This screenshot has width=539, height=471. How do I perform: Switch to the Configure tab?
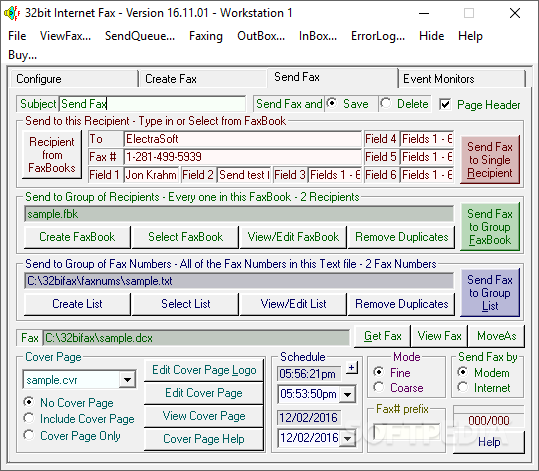coord(74,79)
